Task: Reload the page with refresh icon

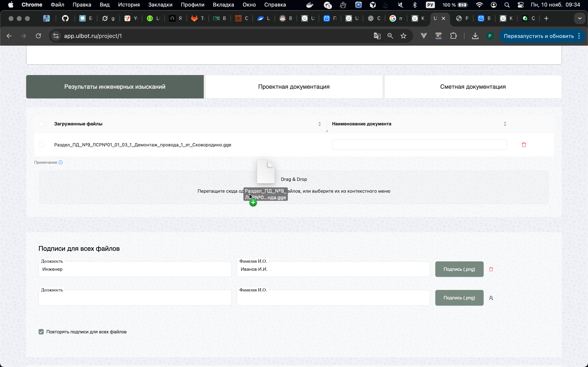Action: coord(38,36)
